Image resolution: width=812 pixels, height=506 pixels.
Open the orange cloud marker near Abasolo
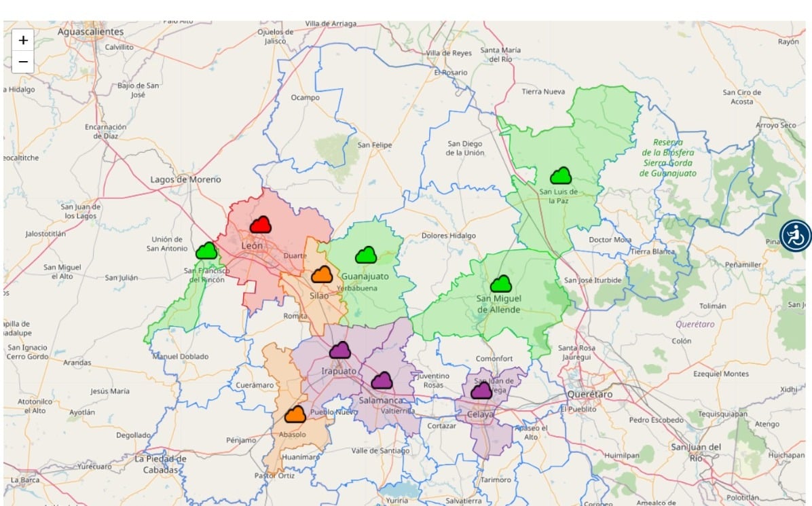click(x=295, y=414)
